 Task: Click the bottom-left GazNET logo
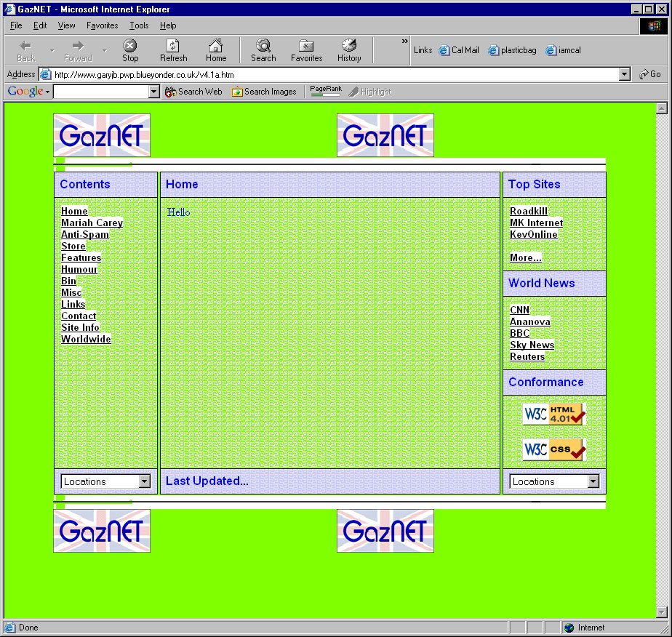(102, 531)
